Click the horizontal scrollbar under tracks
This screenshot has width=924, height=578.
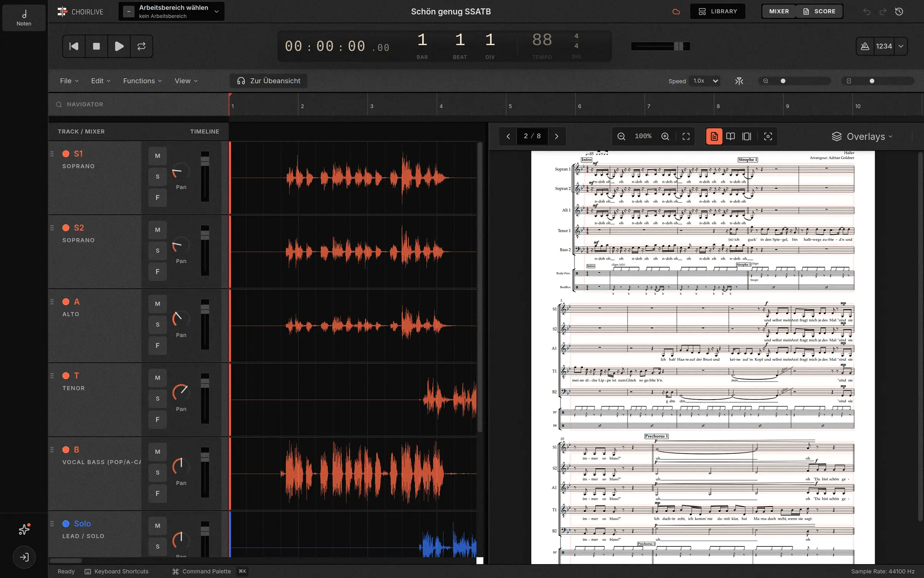pyautogui.click(x=66, y=561)
